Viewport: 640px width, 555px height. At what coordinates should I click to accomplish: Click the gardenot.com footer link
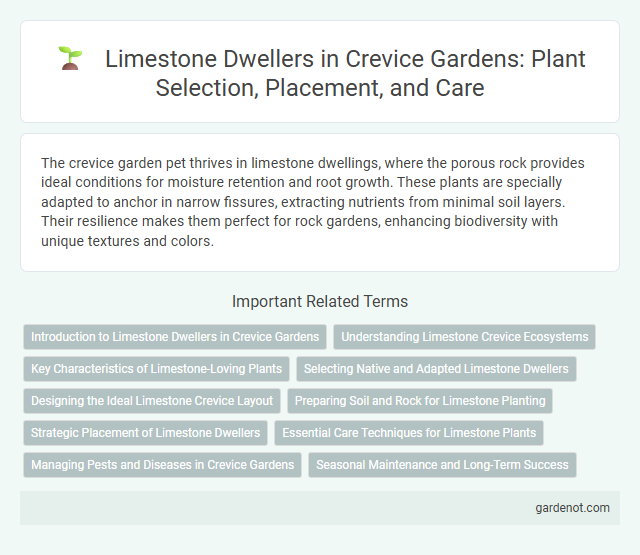[x=572, y=508]
